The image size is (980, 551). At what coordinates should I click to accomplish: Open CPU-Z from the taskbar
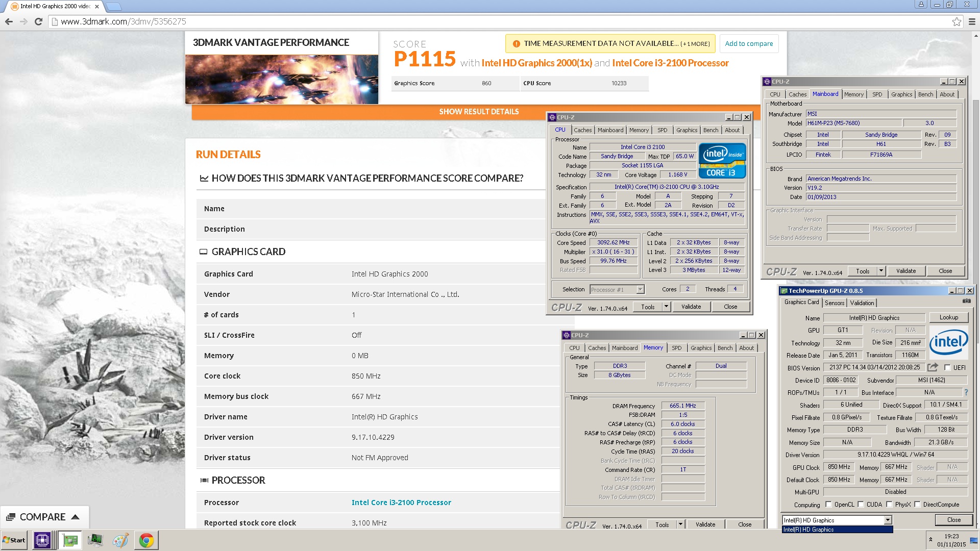pyautogui.click(x=42, y=540)
